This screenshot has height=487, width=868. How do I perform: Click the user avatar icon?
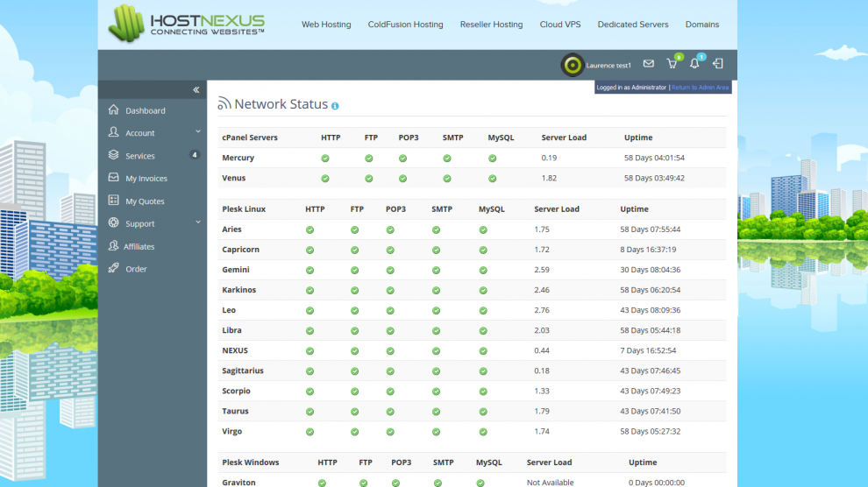(x=573, y=65)
